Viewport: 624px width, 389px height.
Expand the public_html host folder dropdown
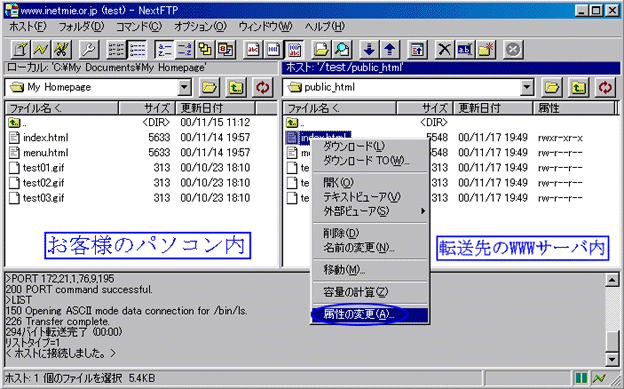coord(526,87)
